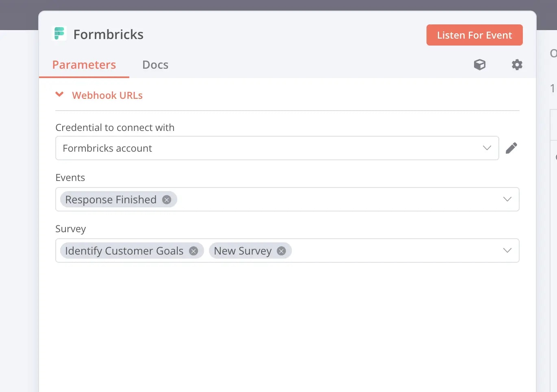The height and width of the screenshot is (392, 557).
Task: Open node settings gear icon
Action: tap(517, 65)
